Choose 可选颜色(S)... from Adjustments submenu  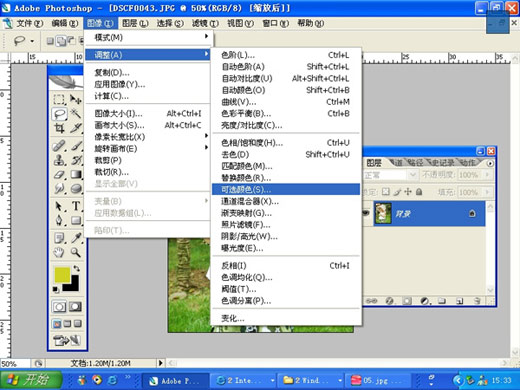click(x=286, y=189)
